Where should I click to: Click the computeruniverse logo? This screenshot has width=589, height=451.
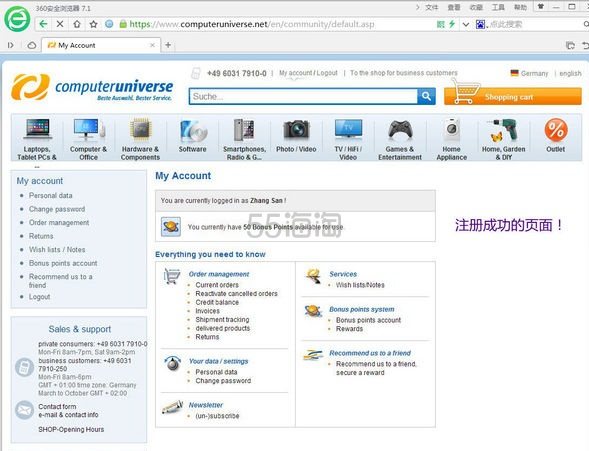(92, 87)
